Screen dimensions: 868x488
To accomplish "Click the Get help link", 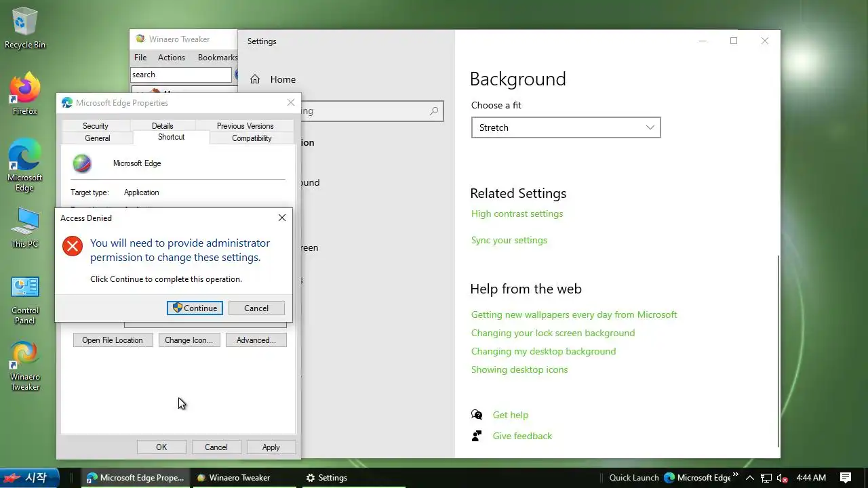I will click(511, 415).
